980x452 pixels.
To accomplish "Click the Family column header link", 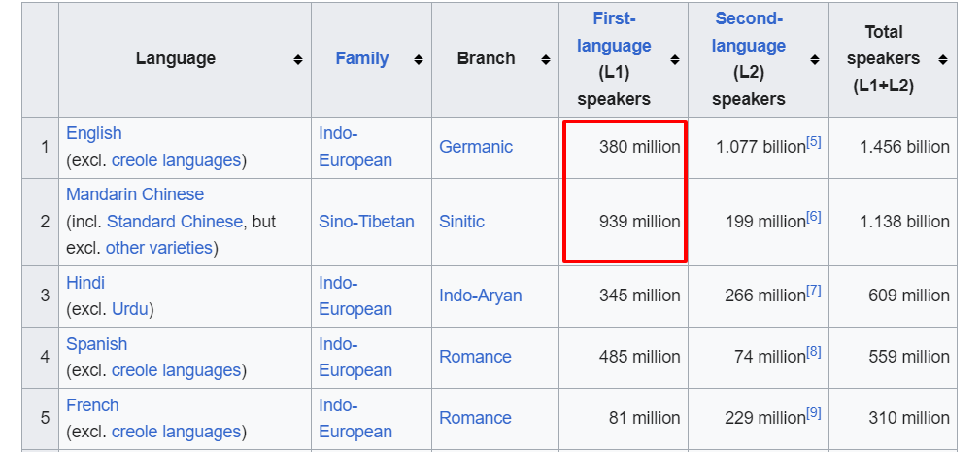I will tap(362, 58).
